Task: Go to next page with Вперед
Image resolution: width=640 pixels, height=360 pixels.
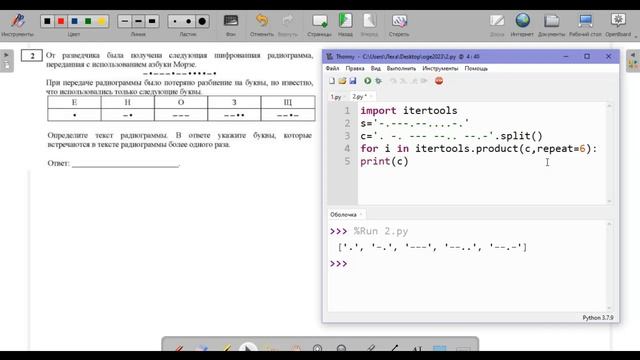Action: [369, 24]
